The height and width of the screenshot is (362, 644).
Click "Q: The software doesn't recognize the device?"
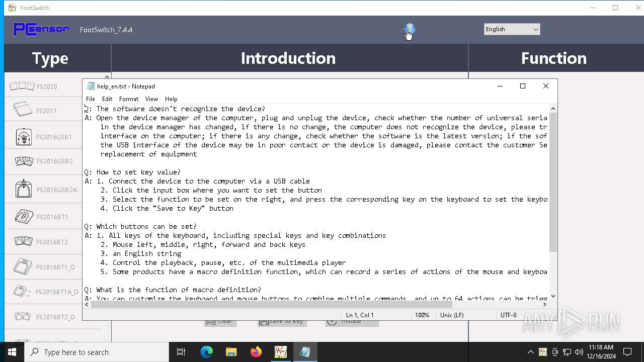click(x=175, y=109)
